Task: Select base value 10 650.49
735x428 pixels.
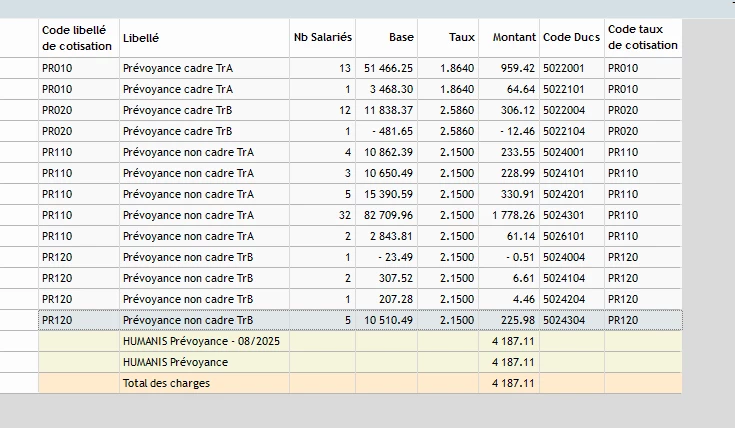Action: click(x=388, y=173)
